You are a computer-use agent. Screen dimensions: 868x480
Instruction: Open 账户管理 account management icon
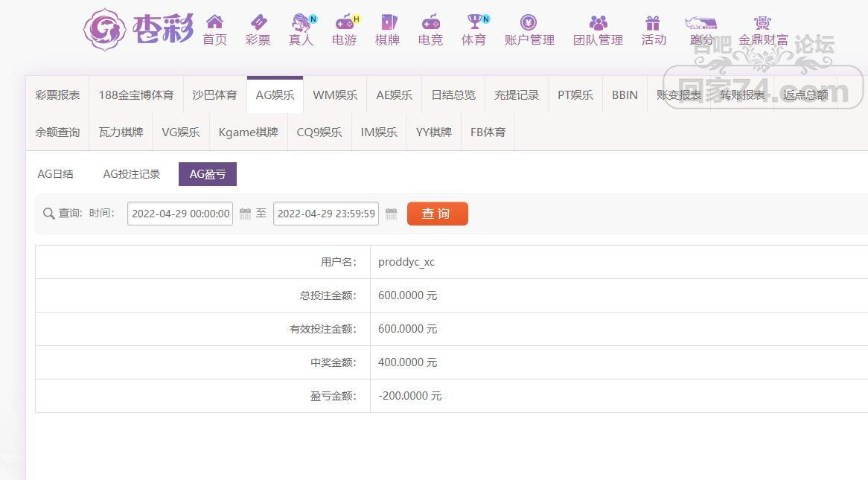[529, 22]
